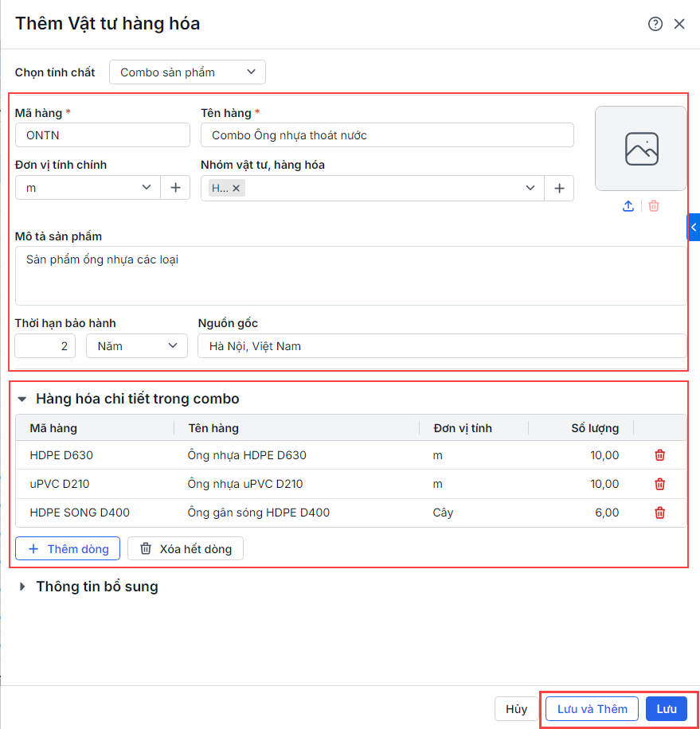Viewport: 700px width, 729px height.
Task: Add a new main unit with plus
Action: pyautogui.click(x=175, y=188)
